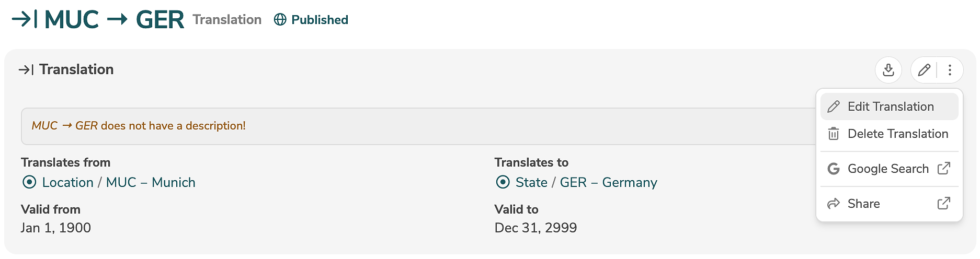Open Location / MUC – Munich link
980x259 pixels.
point(119,182)
